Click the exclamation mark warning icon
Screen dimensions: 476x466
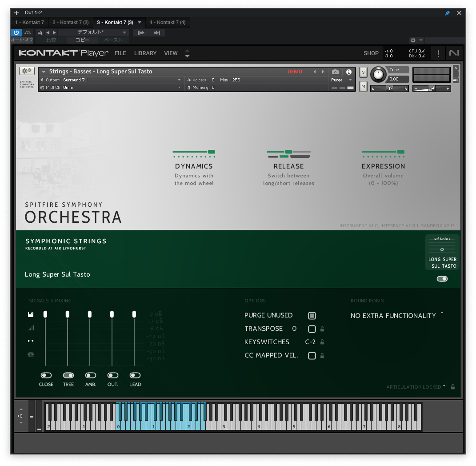click(x=438, y=53)
